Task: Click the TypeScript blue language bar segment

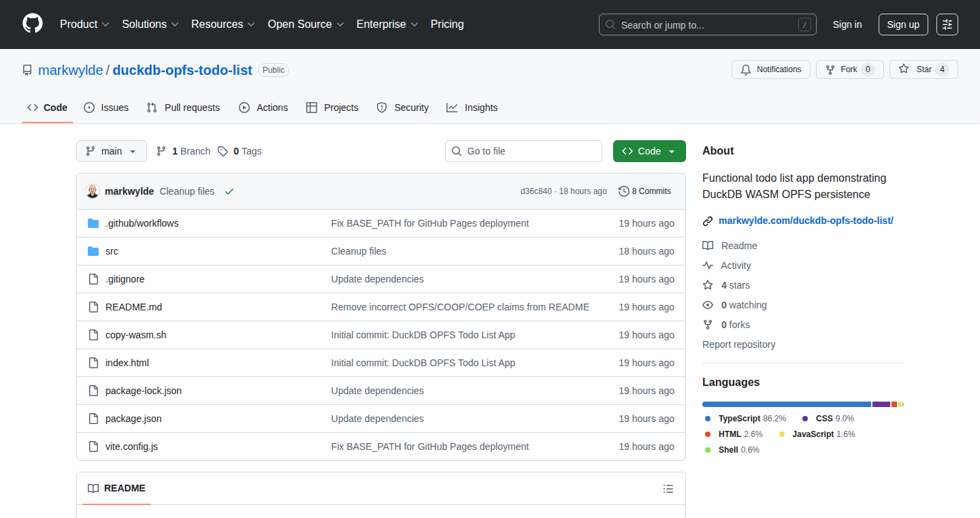Action: click(787, 404)
